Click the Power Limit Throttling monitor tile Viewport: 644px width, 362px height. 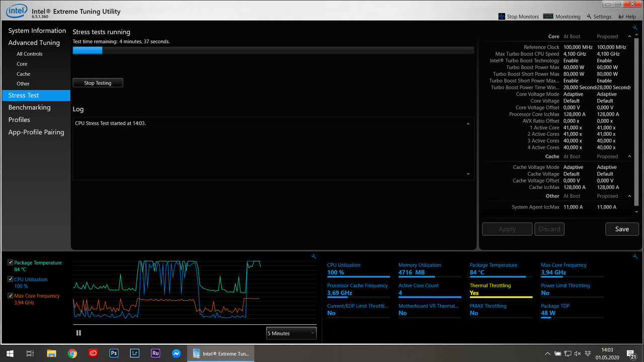573,290
